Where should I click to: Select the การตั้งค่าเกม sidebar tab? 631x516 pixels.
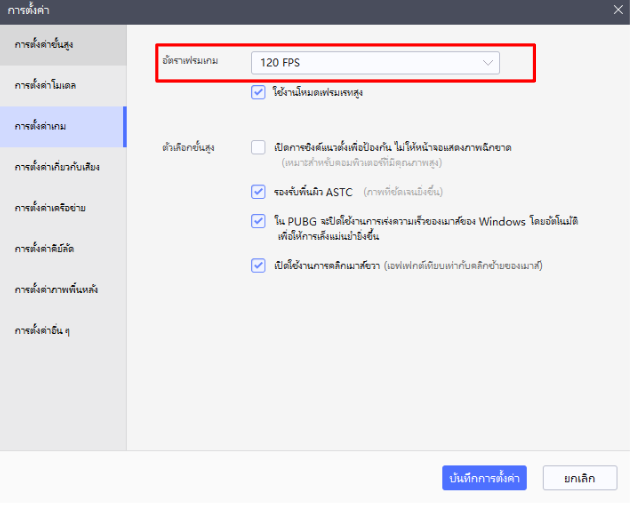(x=41, y=127)
